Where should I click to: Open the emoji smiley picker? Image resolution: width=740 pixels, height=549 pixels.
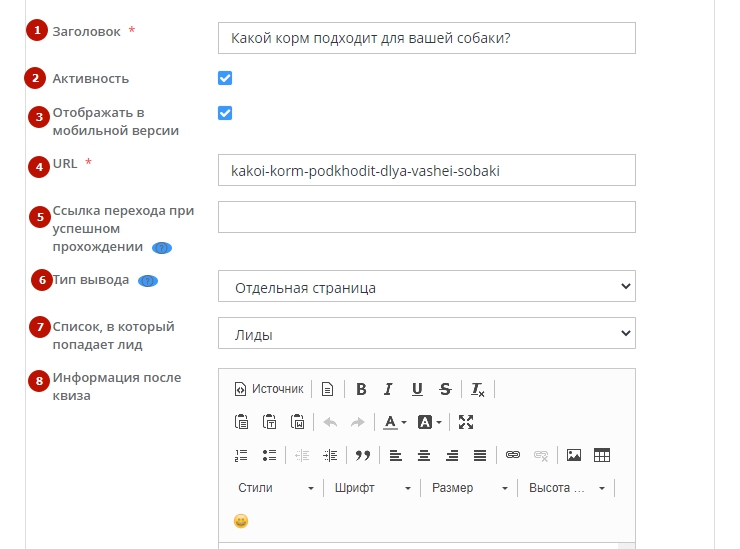(x=241, y=521)
